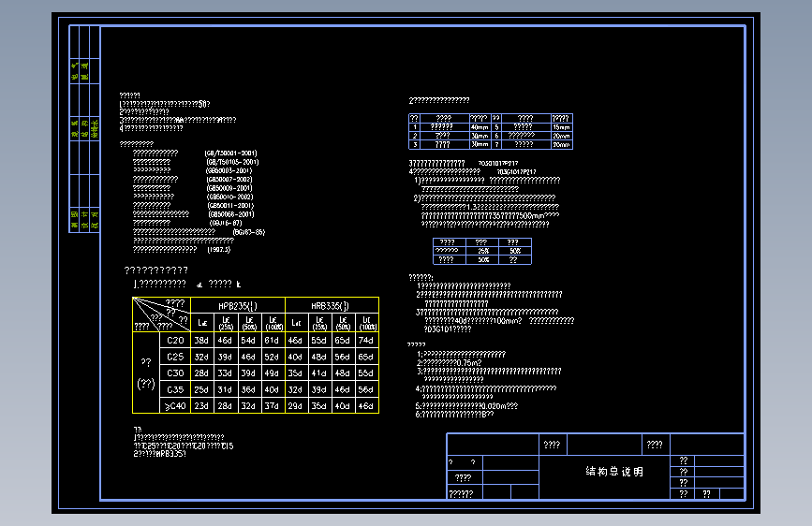Select the HPB235 column header cell
Screen dimensions: 812x526
238,305
